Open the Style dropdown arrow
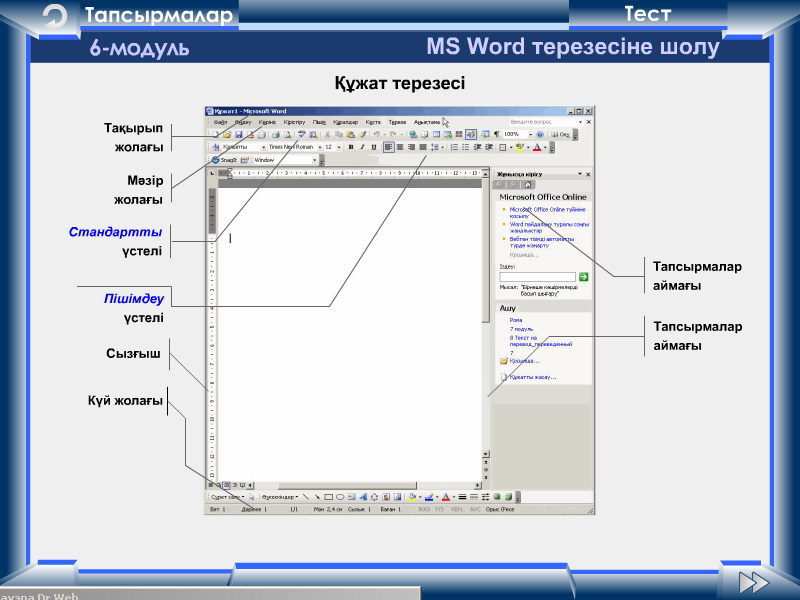Viewport: 800px width, 600px height. click(x=263, y=147)
